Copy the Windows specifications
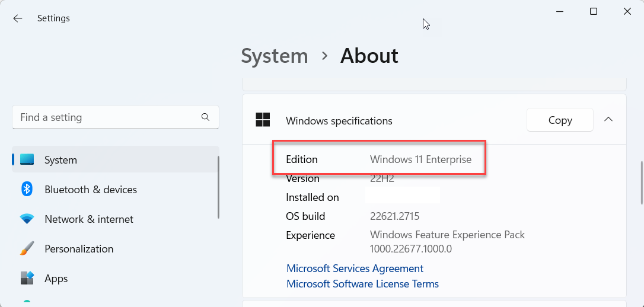Screen dimensions: 644x307 point(560,120)
